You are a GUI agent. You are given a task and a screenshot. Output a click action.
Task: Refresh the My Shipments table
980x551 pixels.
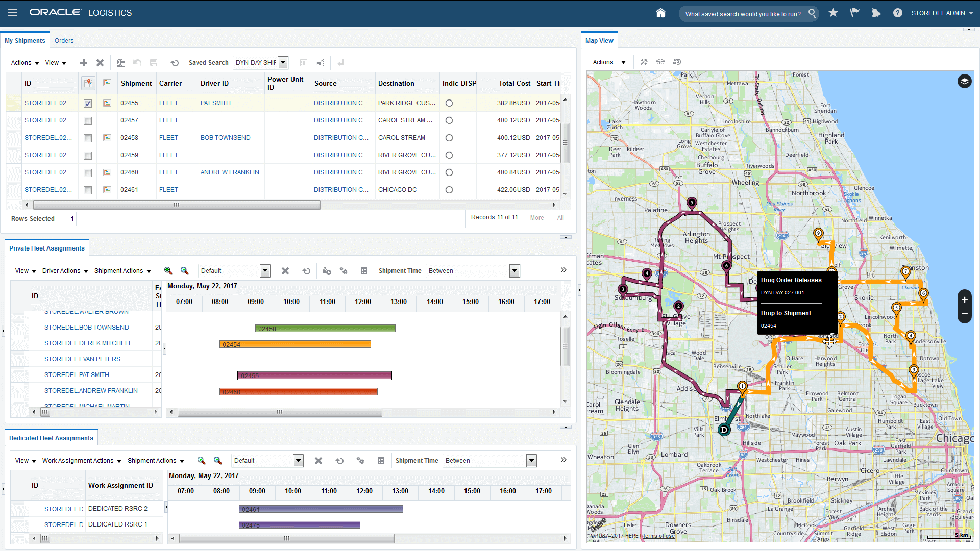175,63
